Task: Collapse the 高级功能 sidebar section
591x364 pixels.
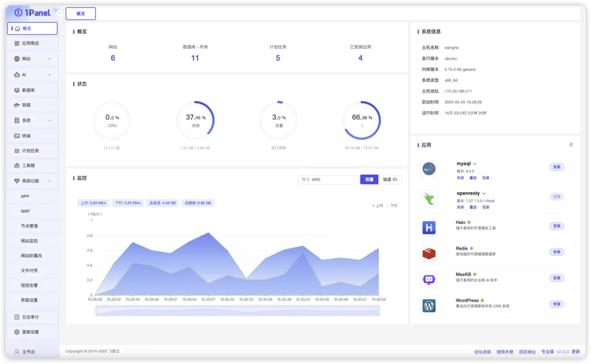Action: pos(49,181)
